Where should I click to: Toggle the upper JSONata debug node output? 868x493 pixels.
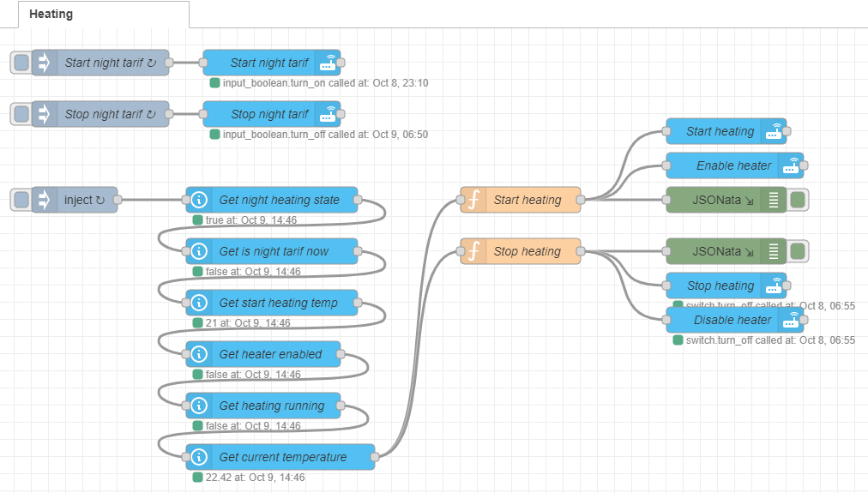(798, 200)
